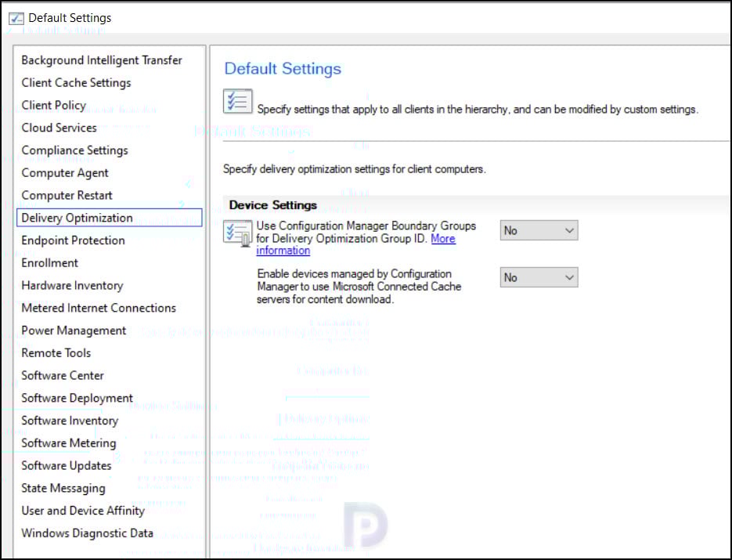Select Software Deployment
The image size is (732, 560).
tap(77, 399)
